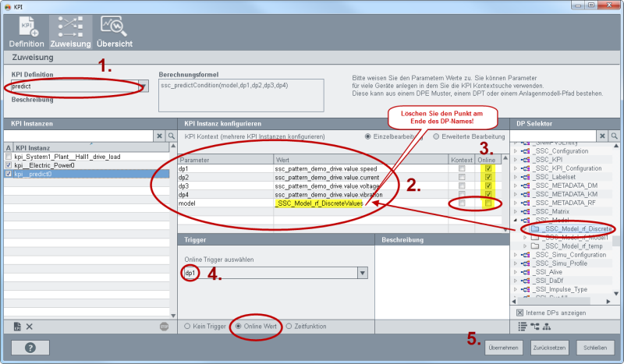
Task: Select the Kein Trigger radio button
Action: click(187, 327)
